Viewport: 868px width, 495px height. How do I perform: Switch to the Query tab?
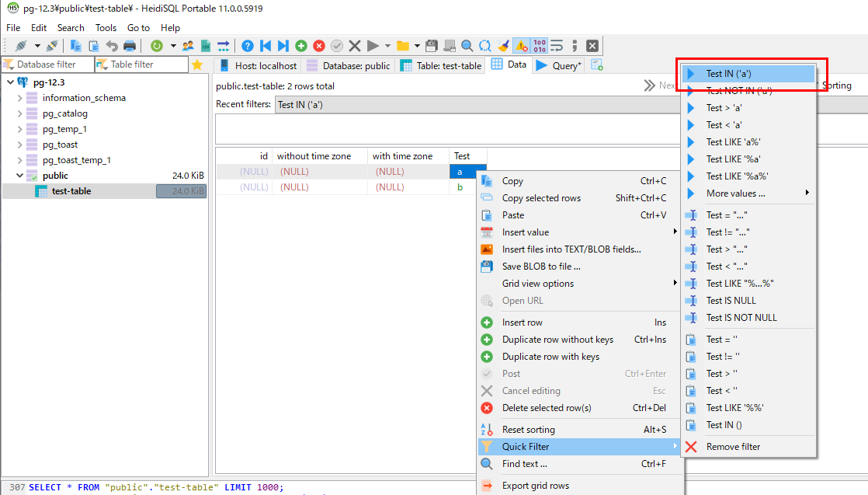557,64
